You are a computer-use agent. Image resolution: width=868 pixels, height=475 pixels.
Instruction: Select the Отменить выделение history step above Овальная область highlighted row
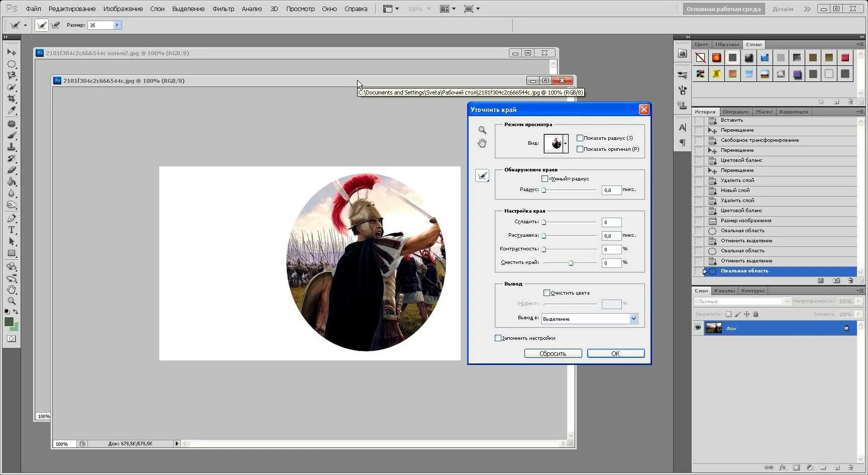(x=746, y=261)
